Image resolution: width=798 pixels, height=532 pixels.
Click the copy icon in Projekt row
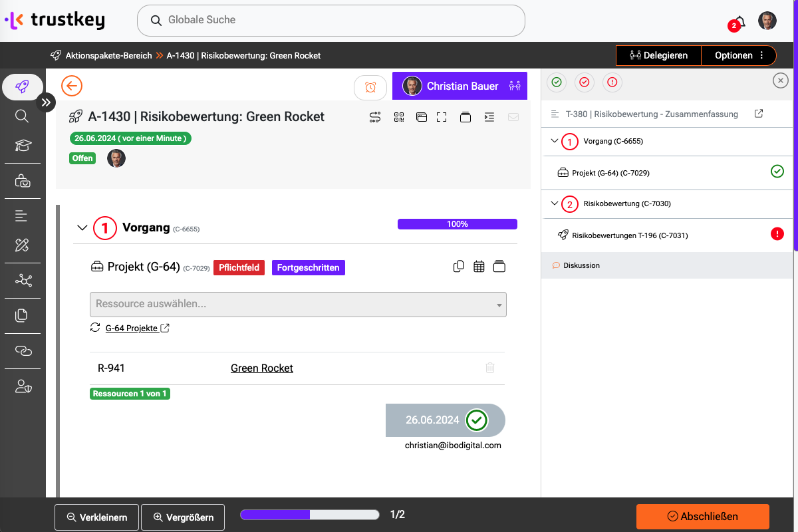[459, 267]
